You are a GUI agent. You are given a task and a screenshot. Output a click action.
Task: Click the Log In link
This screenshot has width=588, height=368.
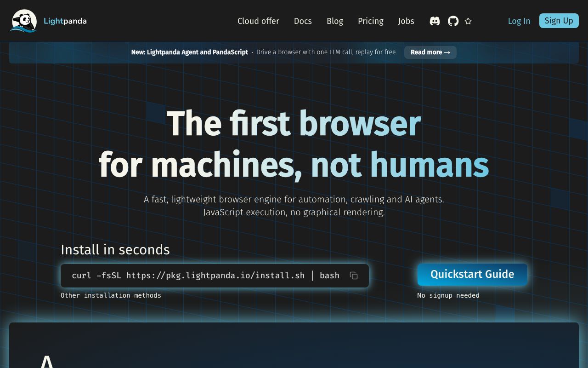coord(519,21)
